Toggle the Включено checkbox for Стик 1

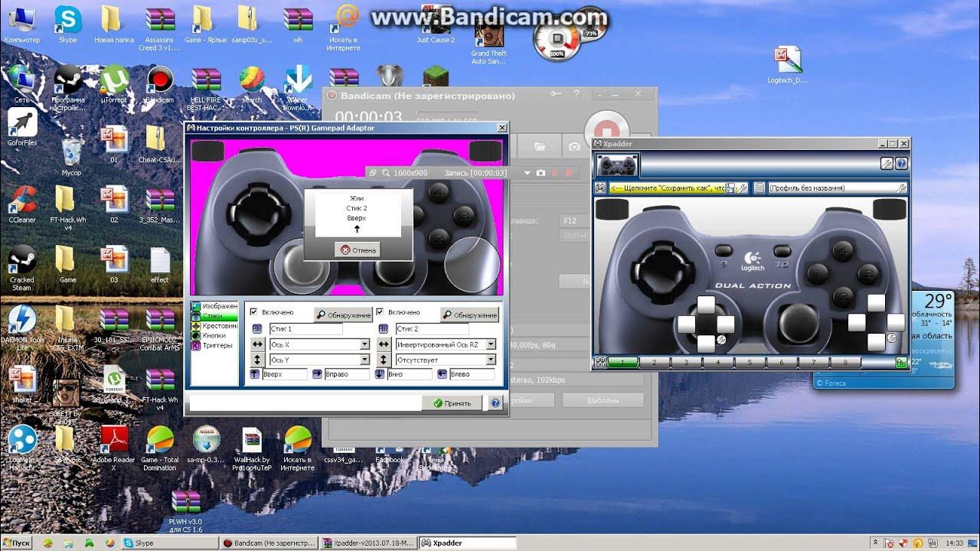254,312
